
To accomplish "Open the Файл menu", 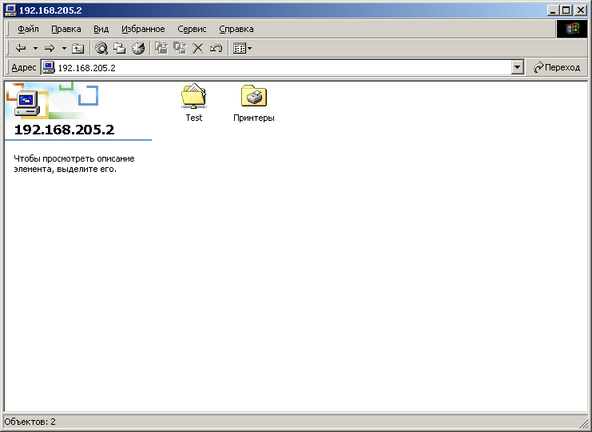I will (28, 29).
